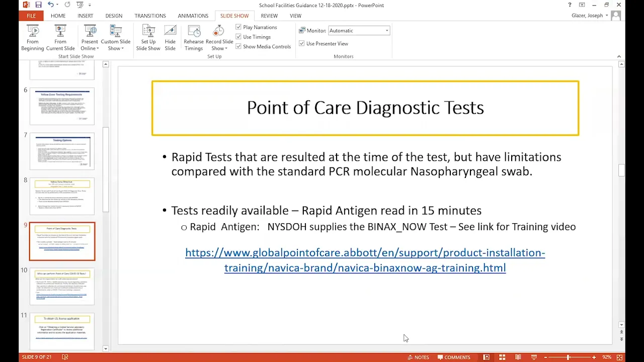Open the undo history dropdown arrow
Screen dimensions: 644x362
58,5
